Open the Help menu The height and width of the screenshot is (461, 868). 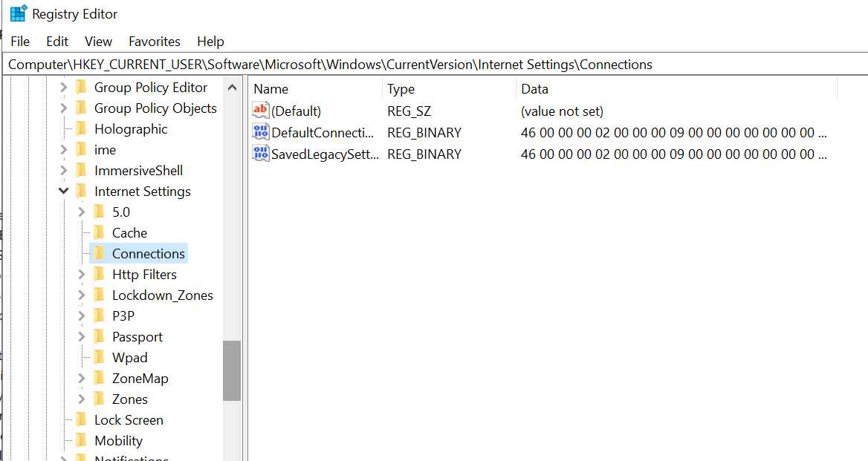(x=210, y=42)
